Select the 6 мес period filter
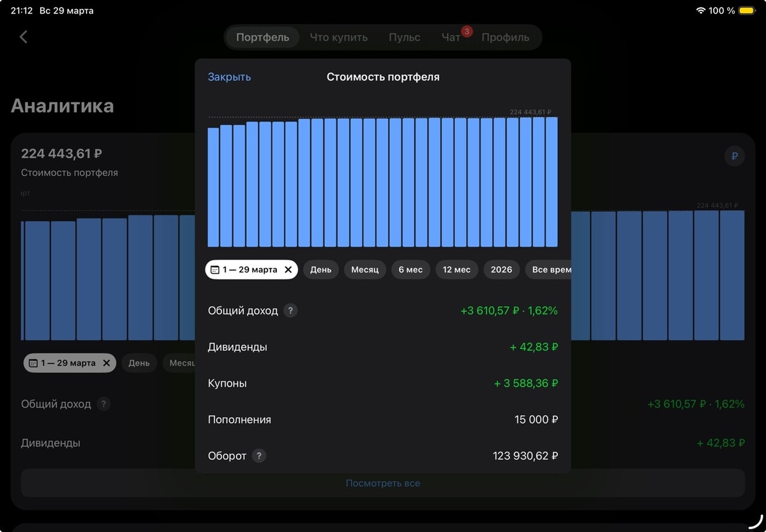766x532 pixels. (410, 269)
